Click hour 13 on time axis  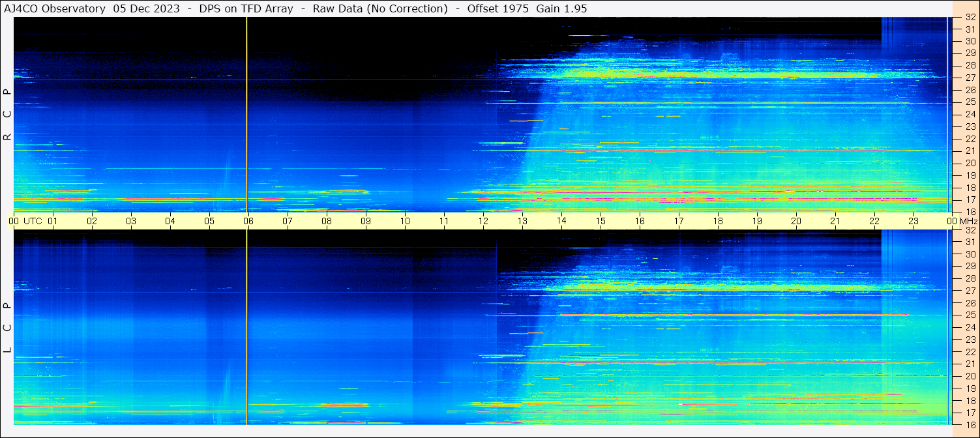[x=522, y=221]
